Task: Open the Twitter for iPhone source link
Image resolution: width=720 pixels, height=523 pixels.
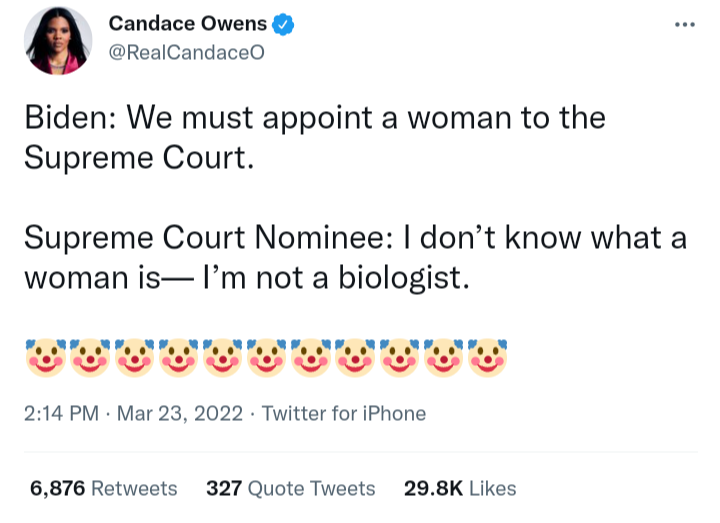Action: [x=343, y=413]
